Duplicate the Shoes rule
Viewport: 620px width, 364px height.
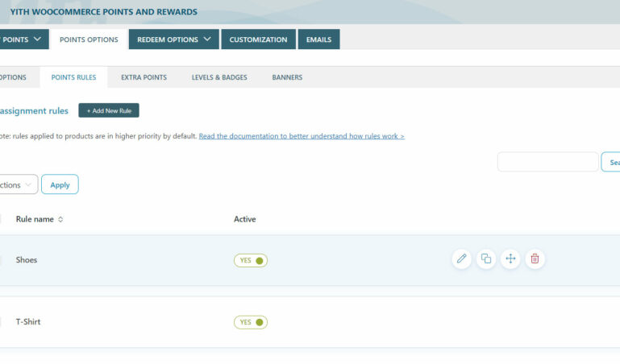[486, 259]
